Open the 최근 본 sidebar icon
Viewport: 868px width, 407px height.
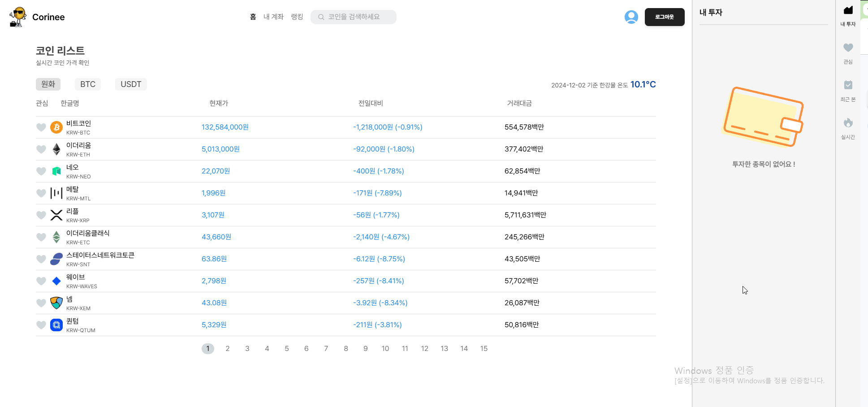848,85
